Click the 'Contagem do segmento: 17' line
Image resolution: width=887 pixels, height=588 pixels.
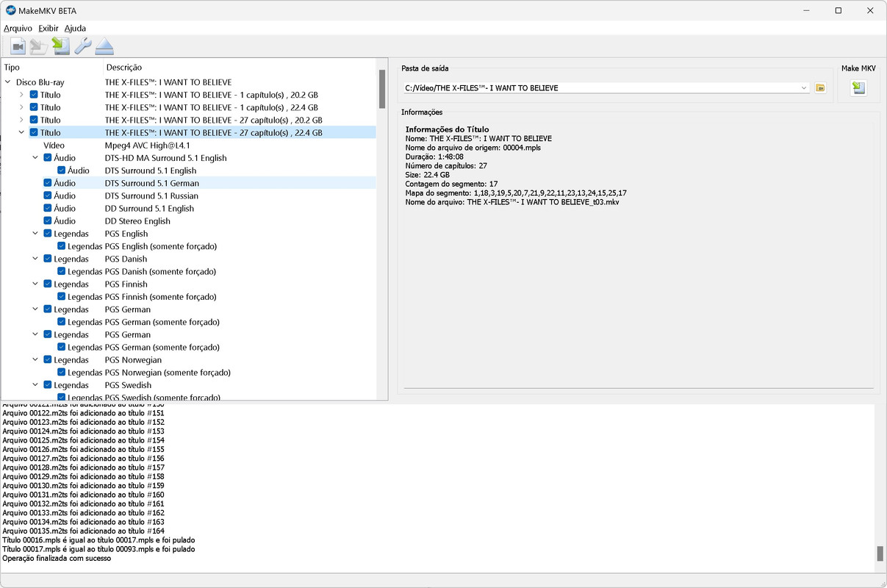click(452, 184)
